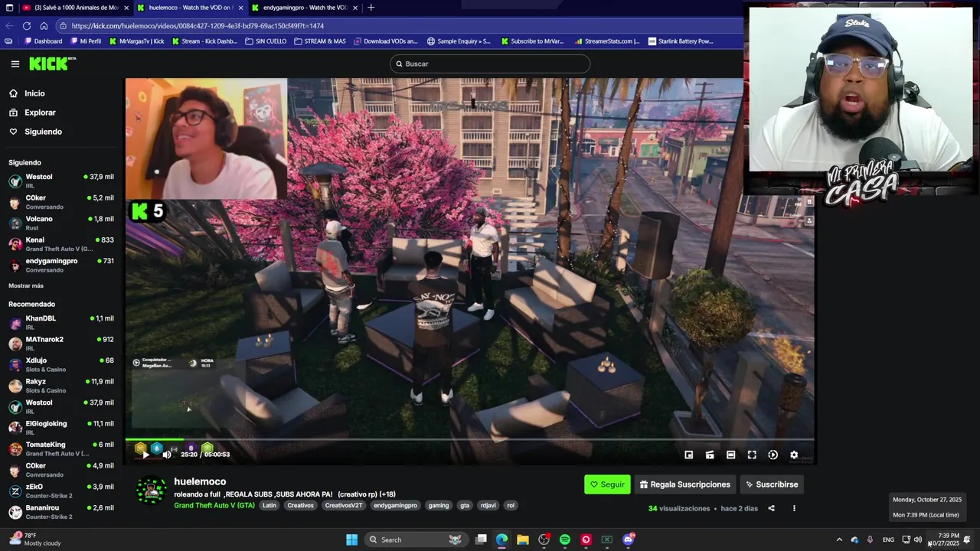The image size is (980, 551).
Task: Open playback speed control in the player
Action: pos(773,455)
